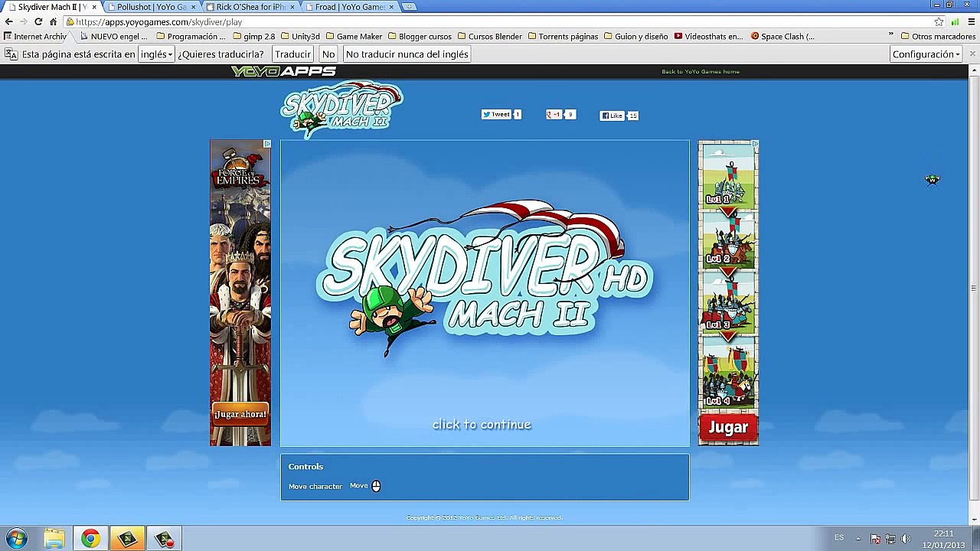Open the Chrome menu
The width and height of the screenshot is (980, 551).
point(971,21)
